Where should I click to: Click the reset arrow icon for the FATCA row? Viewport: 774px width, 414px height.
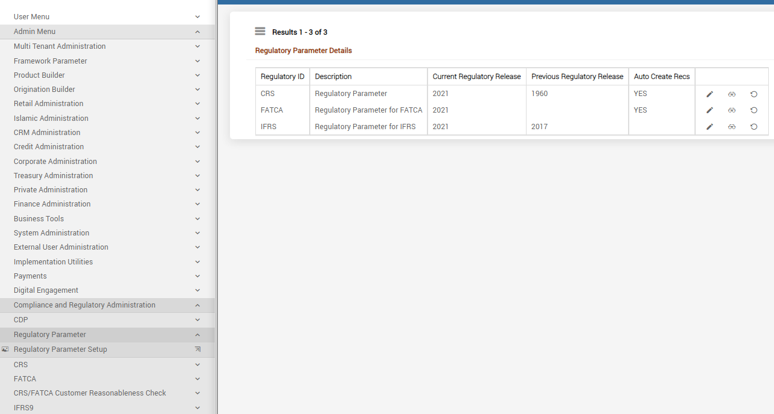click(754, 111)
